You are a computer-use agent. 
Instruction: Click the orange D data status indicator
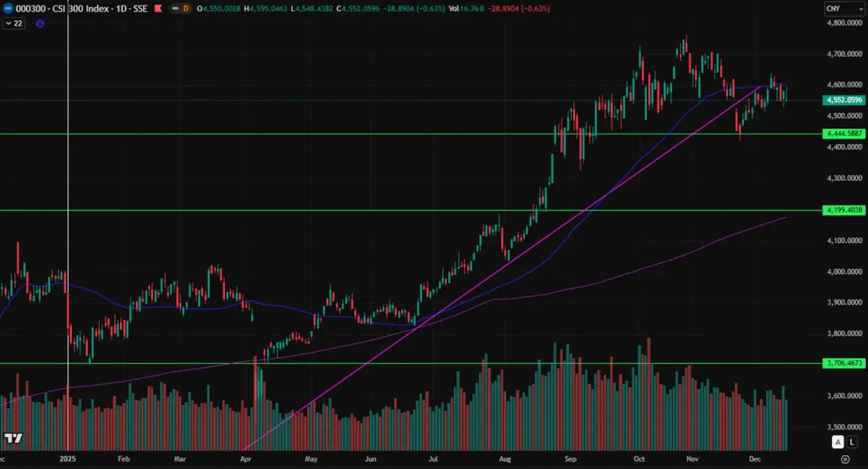(x=185, y=9)
